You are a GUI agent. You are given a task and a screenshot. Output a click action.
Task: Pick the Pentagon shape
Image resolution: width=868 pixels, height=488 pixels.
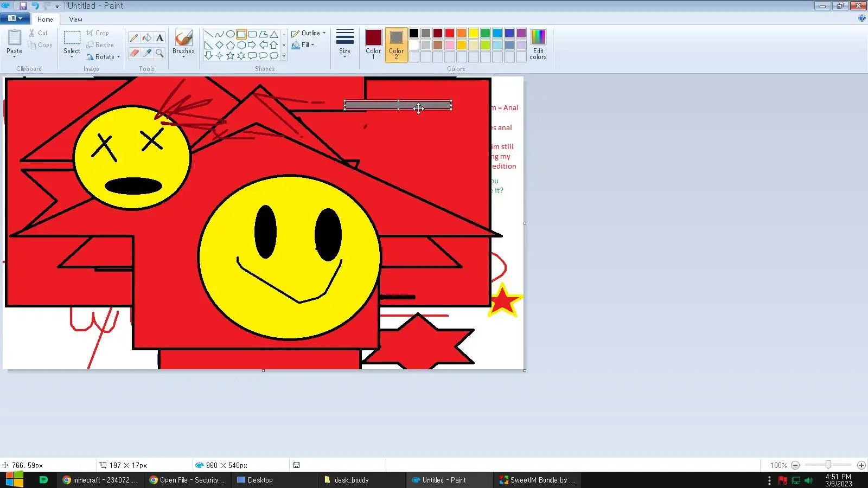230,45
